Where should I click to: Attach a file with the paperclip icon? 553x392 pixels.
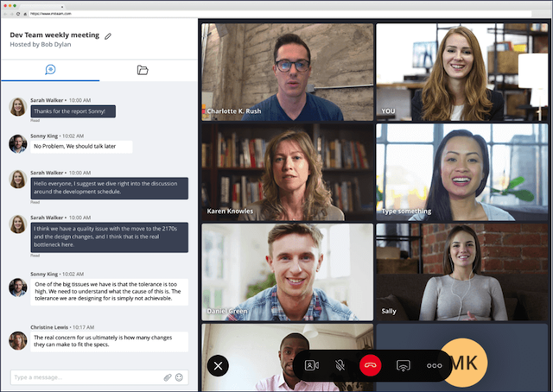168,377
